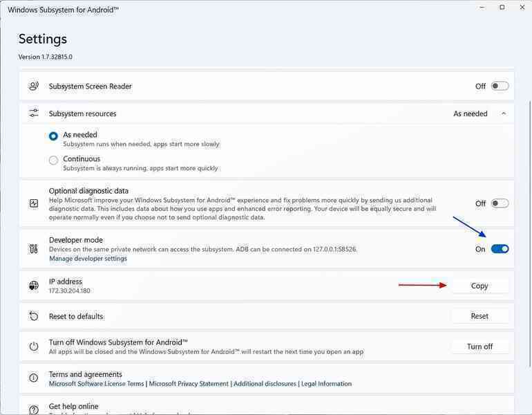The image size is (532, 415).
Task: Click the Reset to defaults label
Action: [x=76, y=316]
